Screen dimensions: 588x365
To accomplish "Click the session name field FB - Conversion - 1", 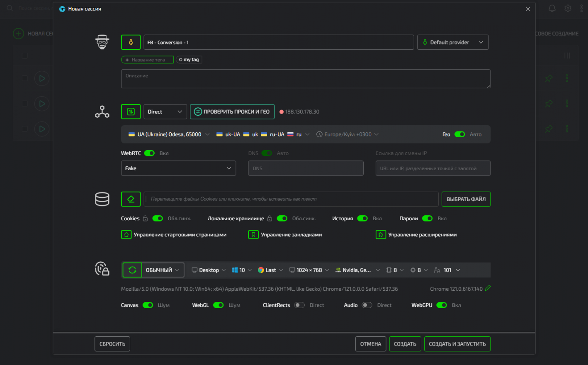I will tap(279, 42).
